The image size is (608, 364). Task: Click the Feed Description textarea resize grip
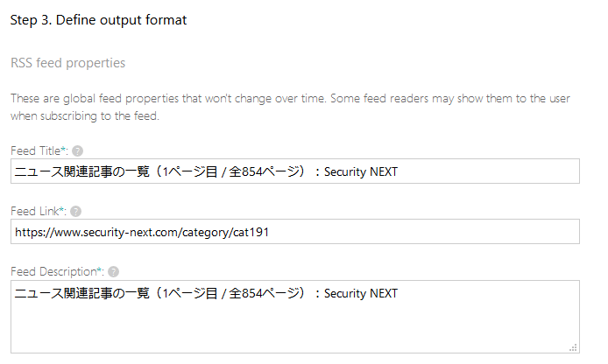[574, 347]
